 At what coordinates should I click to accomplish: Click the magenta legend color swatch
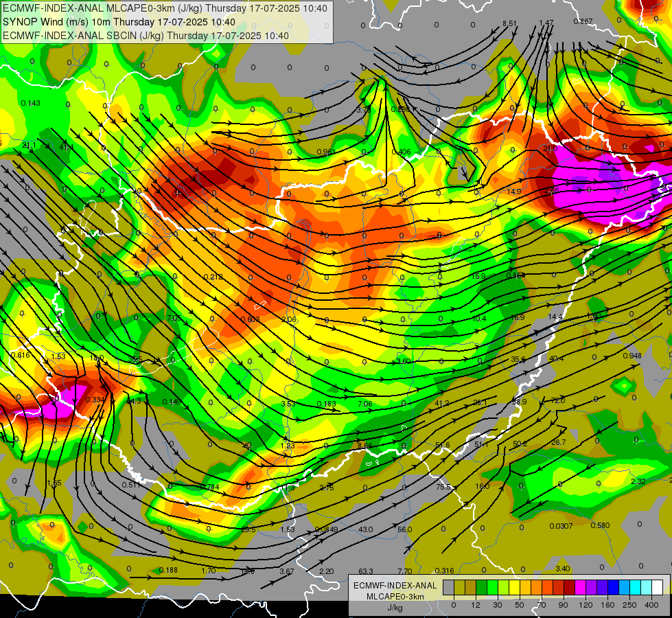(581, 588)
